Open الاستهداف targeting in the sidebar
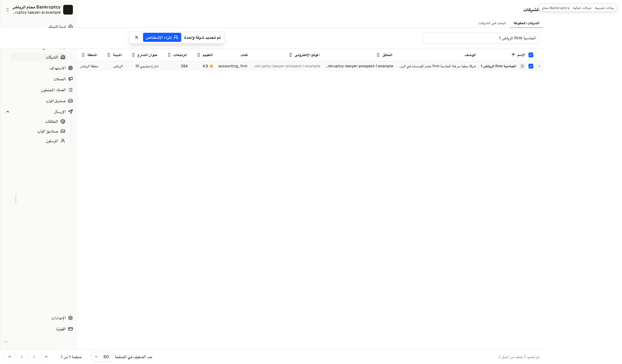The height and width of the screenshot is (364, 622). (39, 68)
